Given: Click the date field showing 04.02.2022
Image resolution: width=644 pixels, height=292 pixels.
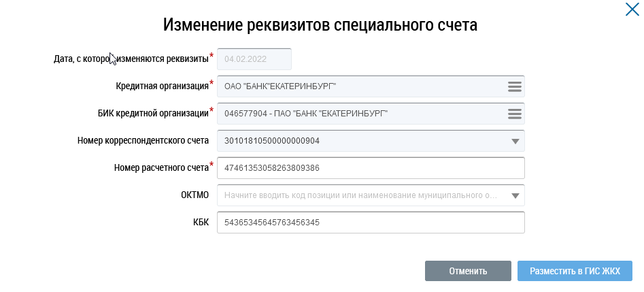Looking at the screenshot, I should click(254, 59).
